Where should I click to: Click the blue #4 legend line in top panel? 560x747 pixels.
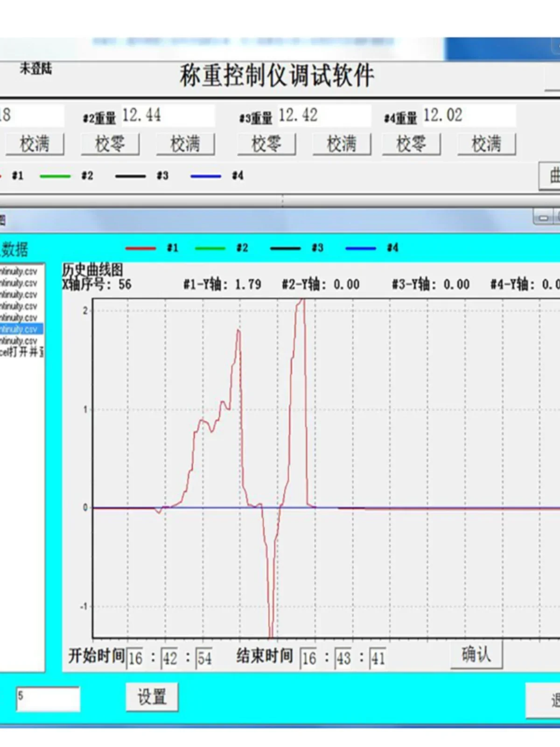pyautogui.click(x=206, y=176)
